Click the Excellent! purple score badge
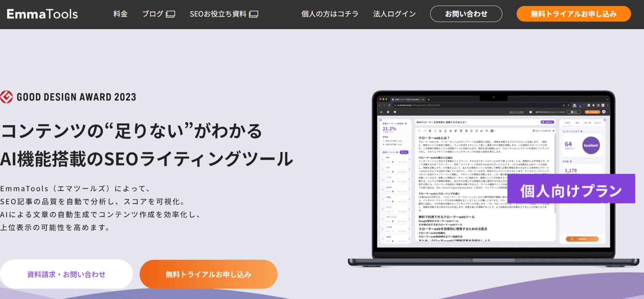644x299 pixels. coord(591,145)
